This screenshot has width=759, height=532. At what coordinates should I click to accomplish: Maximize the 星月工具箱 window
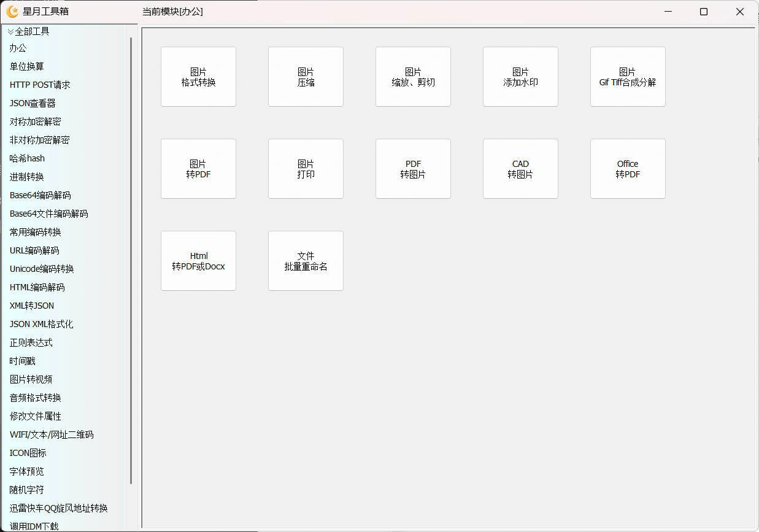704,12
